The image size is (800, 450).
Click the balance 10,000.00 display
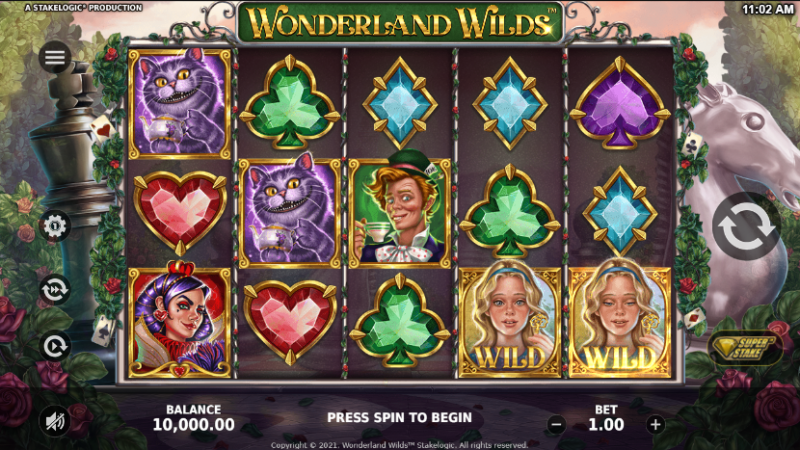click(193, 424)
